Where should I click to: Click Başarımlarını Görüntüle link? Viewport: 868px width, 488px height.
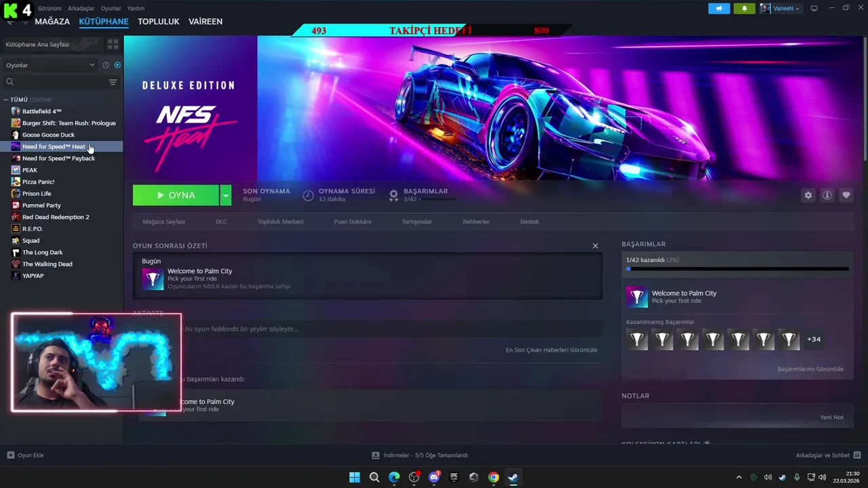[810, 369]
